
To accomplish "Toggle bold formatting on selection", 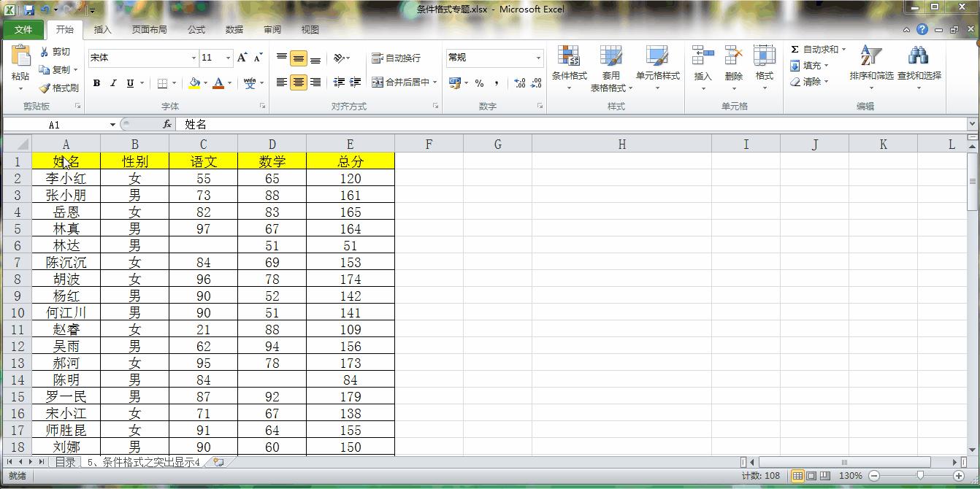I will coord(96,82).
